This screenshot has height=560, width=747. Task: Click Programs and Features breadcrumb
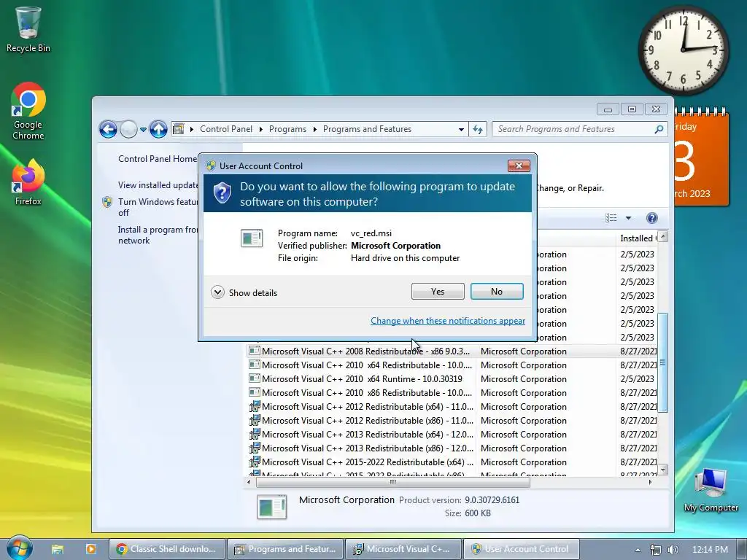click(368, 129)
